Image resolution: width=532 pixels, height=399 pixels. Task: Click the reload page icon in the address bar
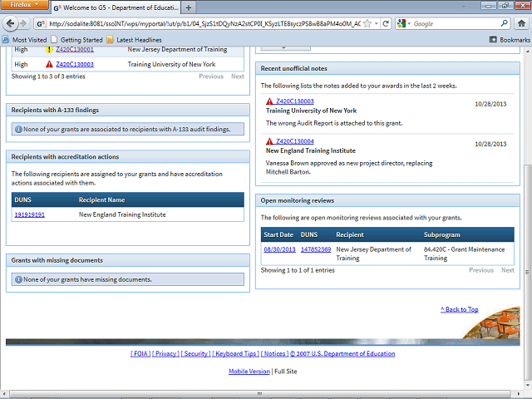click(x=387, y=24)
